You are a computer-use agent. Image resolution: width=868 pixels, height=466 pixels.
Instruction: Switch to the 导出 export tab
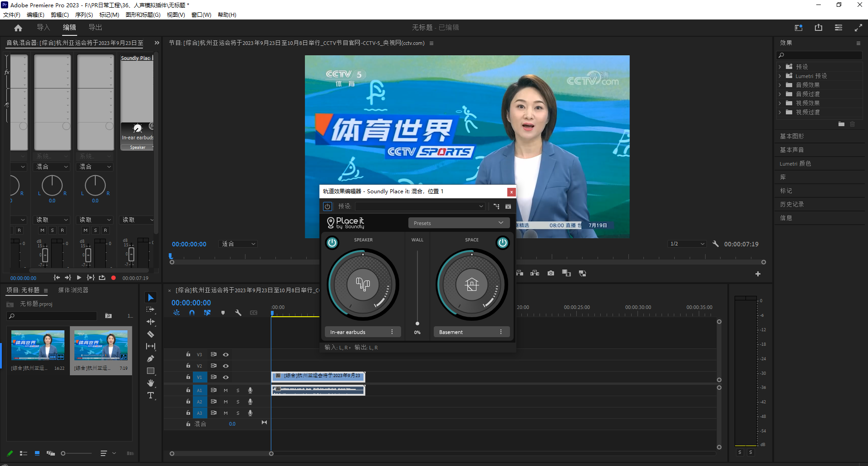pos(95,28)
